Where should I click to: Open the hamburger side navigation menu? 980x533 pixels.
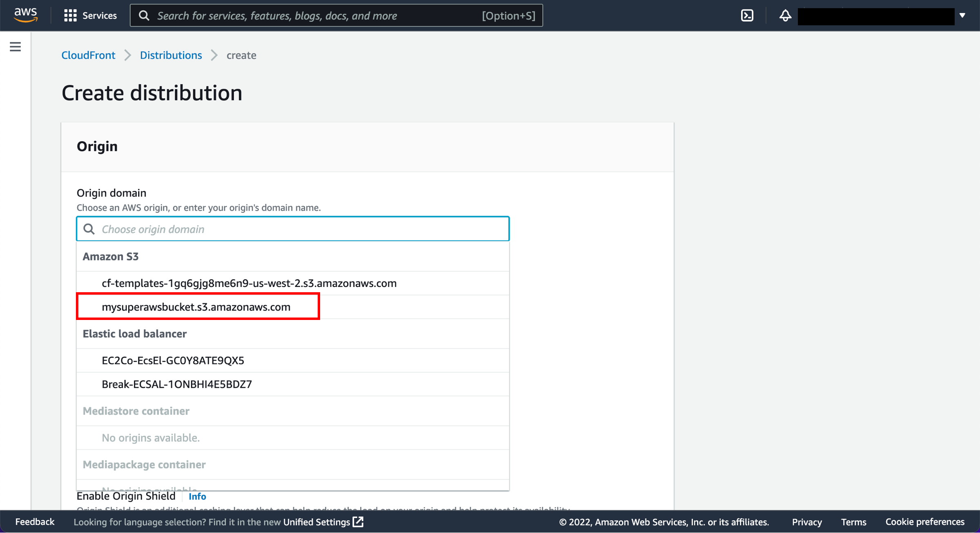coord(16,47)
